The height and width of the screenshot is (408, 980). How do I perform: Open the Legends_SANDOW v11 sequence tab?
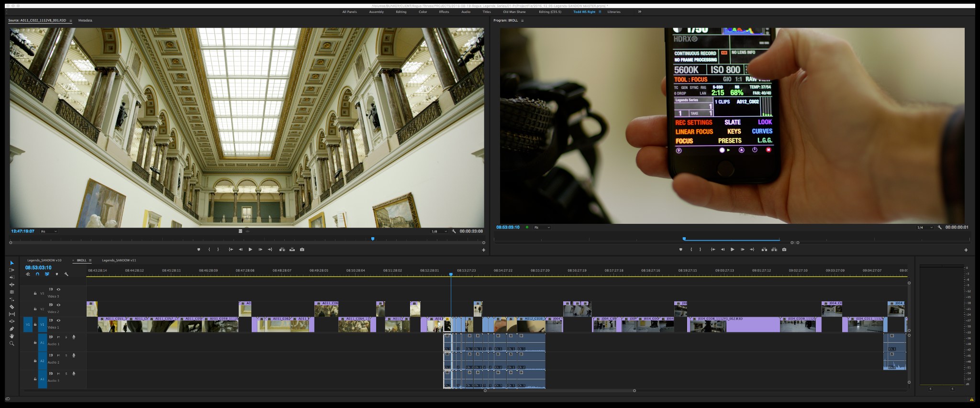pyautogui.click(x=119, y=260)
